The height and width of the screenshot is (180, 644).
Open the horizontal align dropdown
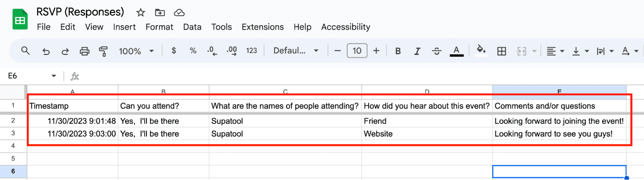point(555,51)
